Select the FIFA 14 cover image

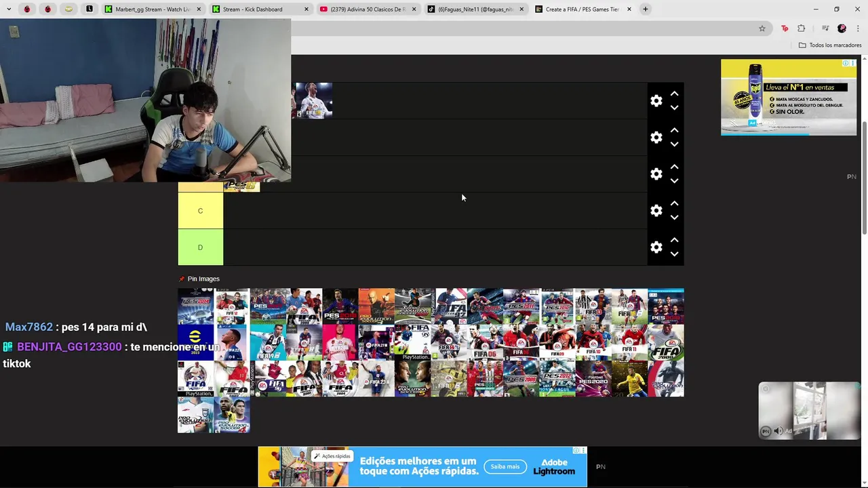(449, 342)
